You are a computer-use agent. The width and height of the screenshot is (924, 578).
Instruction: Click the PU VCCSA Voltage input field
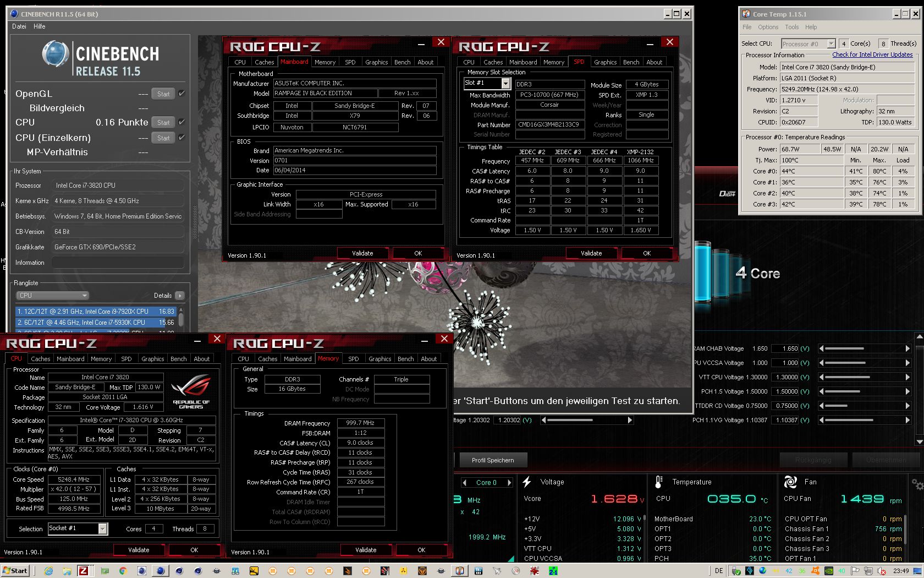785,363
